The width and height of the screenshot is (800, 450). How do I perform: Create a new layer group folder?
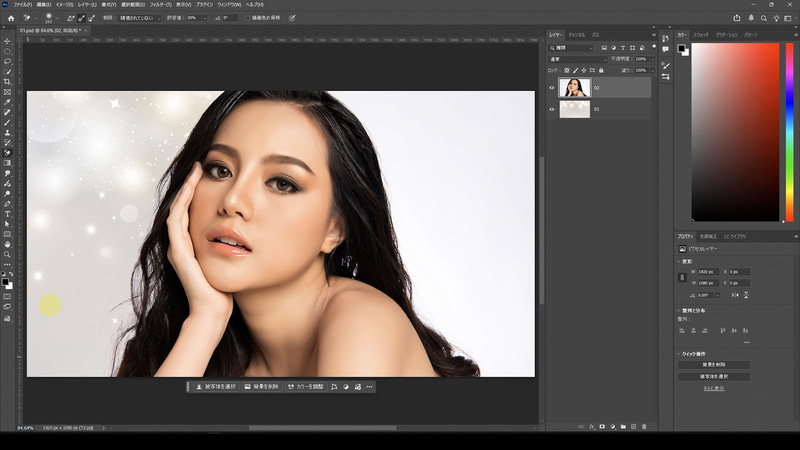coord(623,427)
